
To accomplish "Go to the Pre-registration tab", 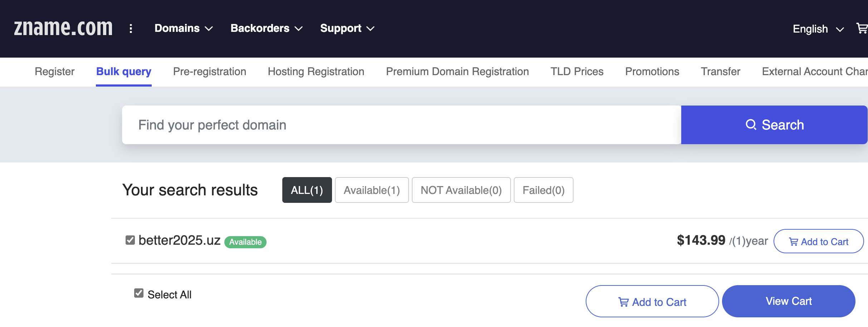I will pos(210,72).
